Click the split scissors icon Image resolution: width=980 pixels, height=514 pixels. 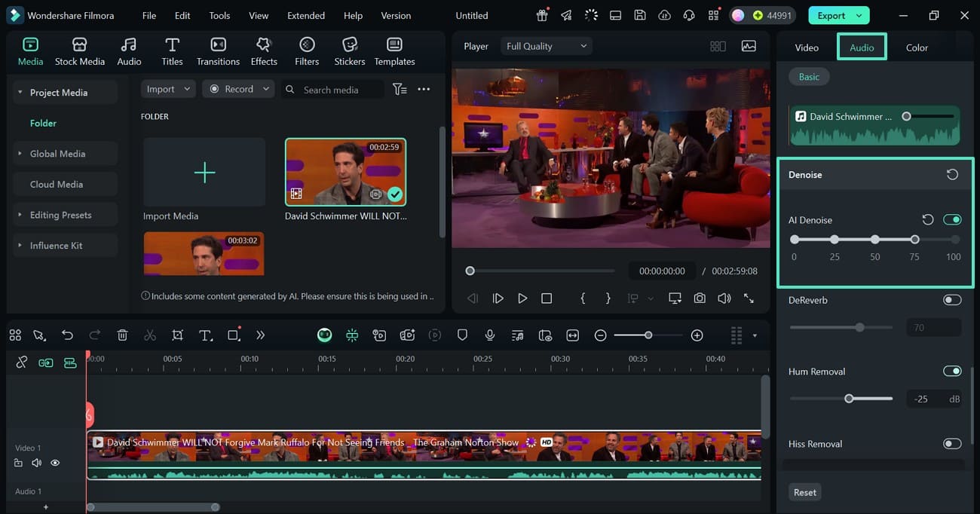[150, 335]
